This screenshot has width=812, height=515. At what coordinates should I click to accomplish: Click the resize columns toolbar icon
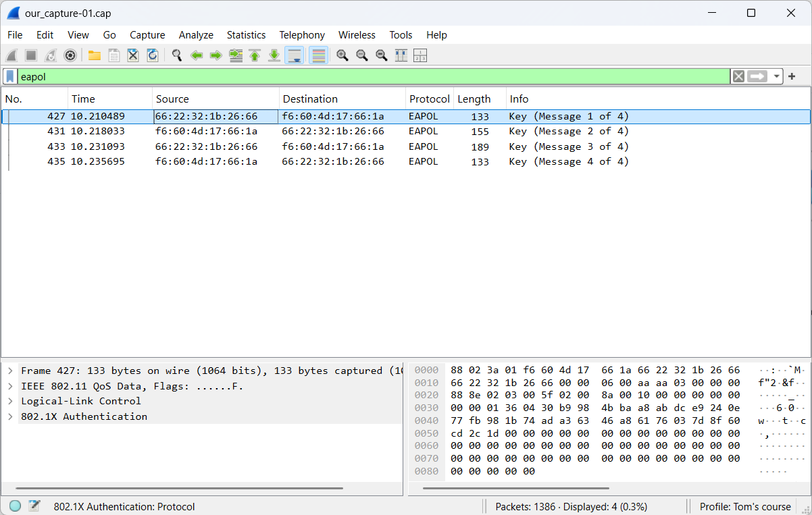pos(401,55)
